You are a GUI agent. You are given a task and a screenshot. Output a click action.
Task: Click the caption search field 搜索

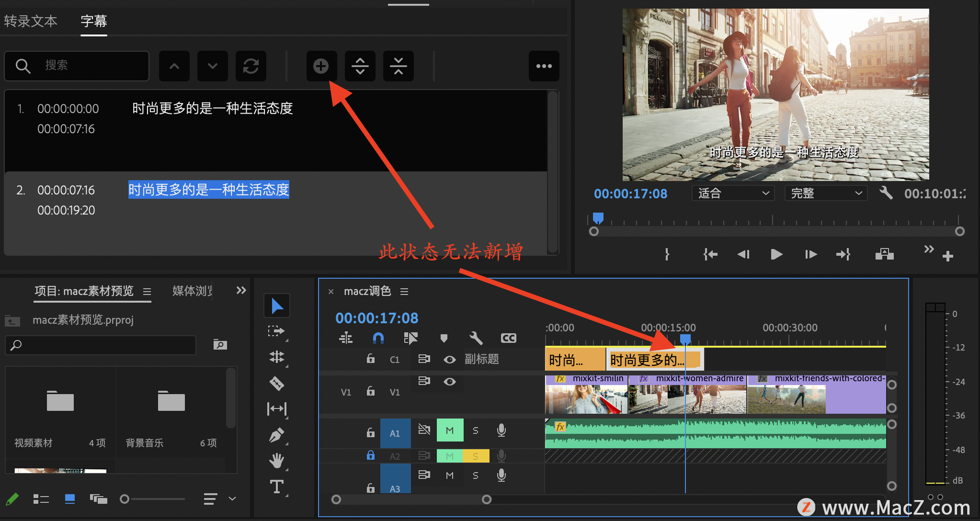77,66
